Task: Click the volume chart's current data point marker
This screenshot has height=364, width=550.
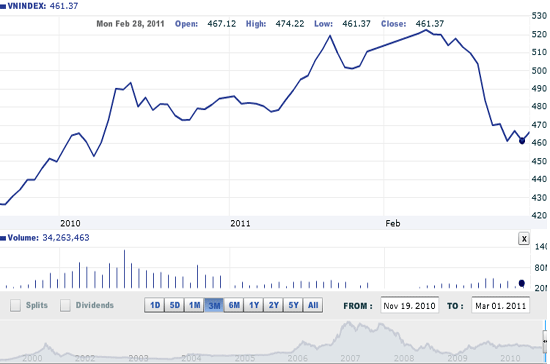Action: [x=522, y=283]
